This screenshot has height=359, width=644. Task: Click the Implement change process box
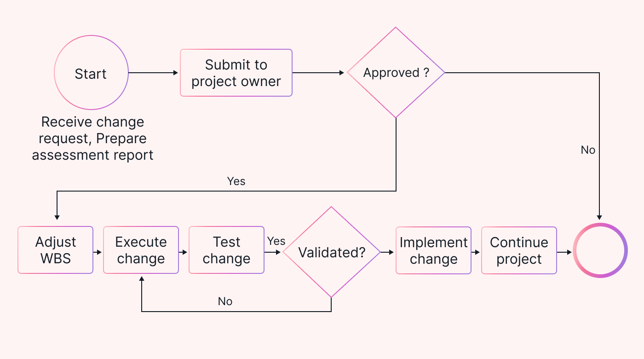(433, 250)
